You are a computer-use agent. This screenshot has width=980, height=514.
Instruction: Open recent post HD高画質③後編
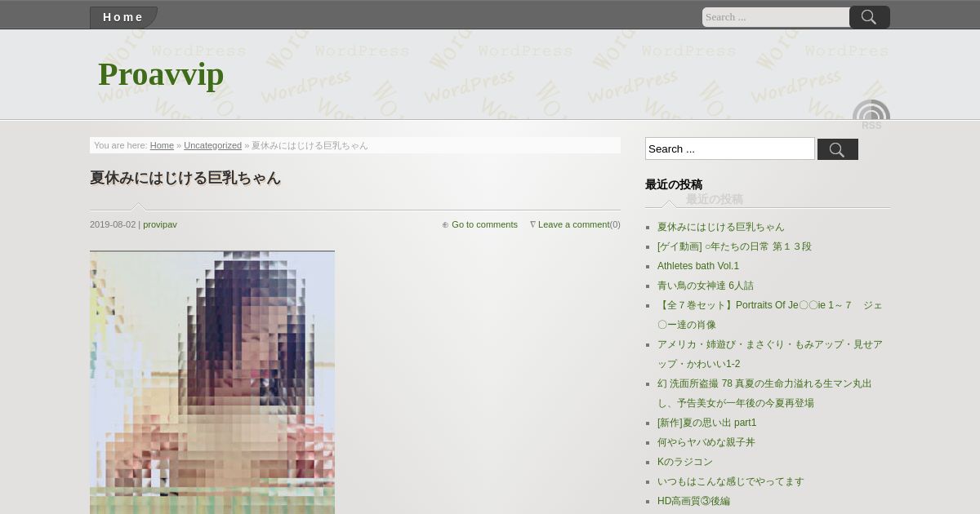point(693,501)
